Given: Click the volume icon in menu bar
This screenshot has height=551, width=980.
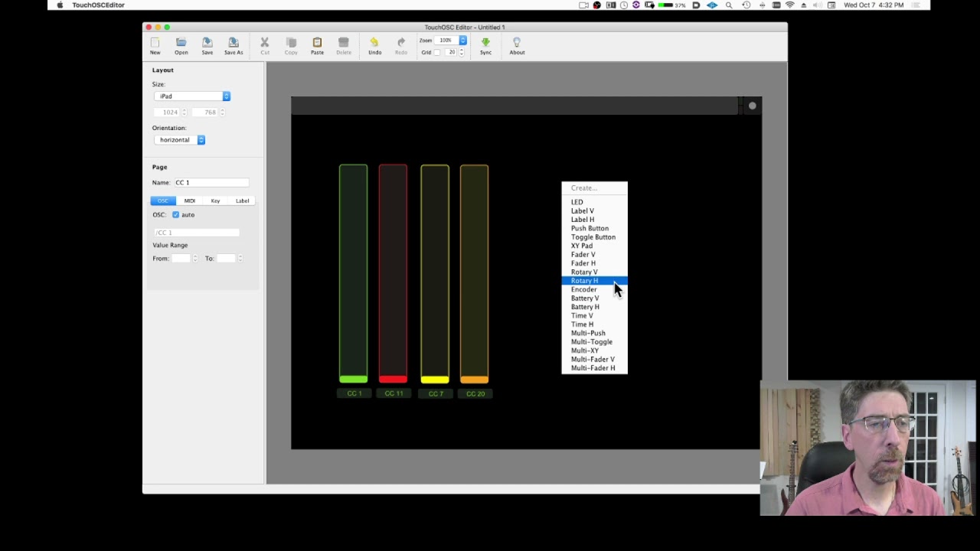Looking at the screenshot, I should click(x=818, y=5).
